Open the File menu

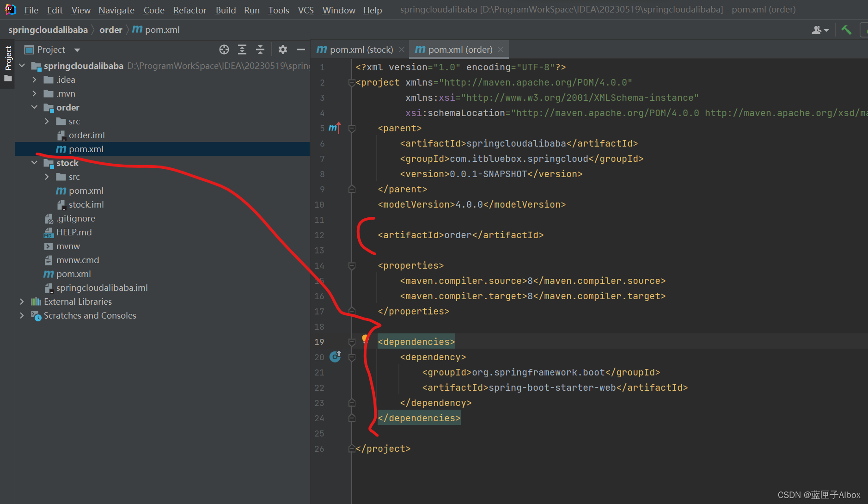(x=31, y=10)
